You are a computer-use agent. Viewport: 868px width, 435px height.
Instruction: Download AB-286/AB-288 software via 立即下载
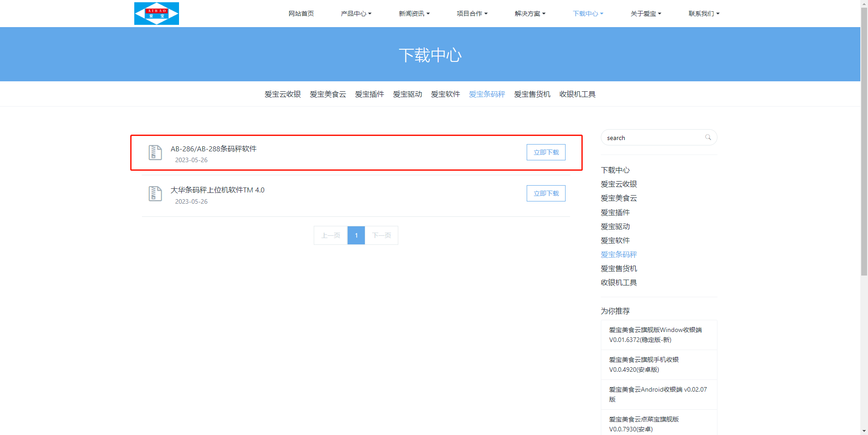coord(546,152)
